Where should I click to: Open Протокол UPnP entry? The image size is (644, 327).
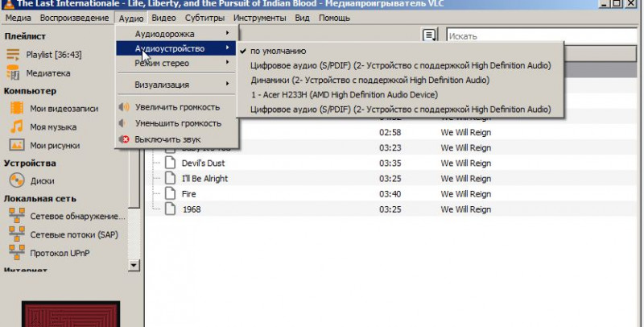(x=60, y=253)
